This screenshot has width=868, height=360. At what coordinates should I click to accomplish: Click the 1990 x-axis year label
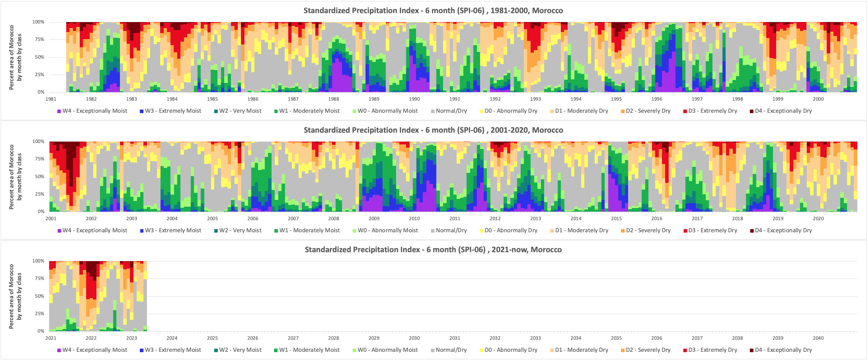pos(414,99)
